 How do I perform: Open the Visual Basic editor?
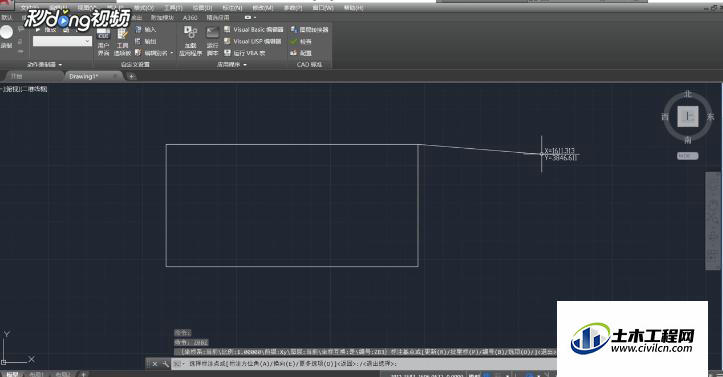(254, 29)
